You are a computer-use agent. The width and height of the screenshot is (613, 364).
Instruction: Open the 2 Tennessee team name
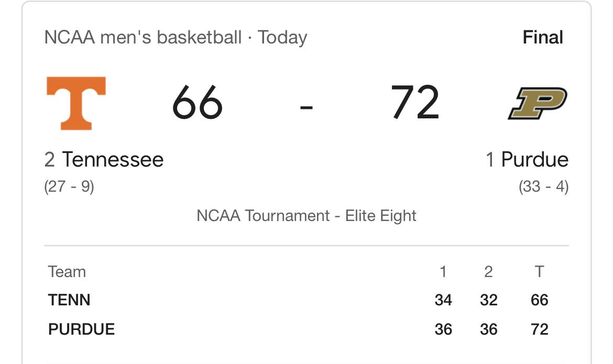104,160
